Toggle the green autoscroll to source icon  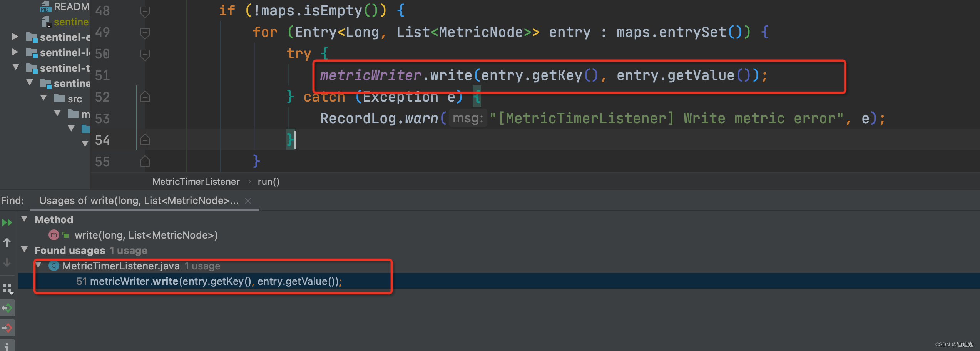7,308
